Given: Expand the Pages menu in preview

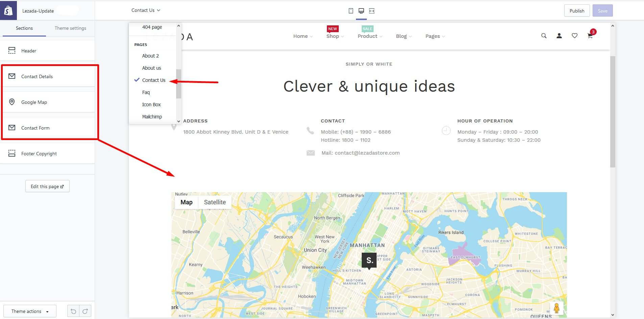Looking at the screenshot, I should [435, 36].
